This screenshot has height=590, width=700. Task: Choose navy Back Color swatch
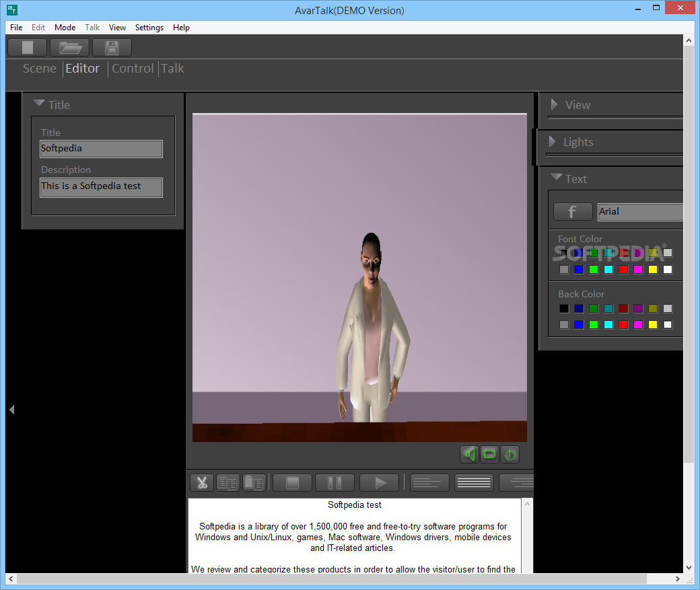point(579,308)
